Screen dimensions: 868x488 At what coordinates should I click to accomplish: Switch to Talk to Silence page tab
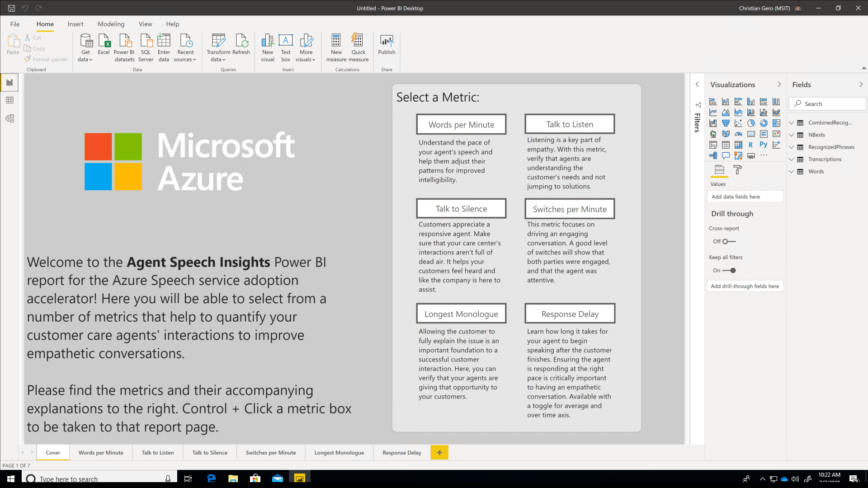(210, 453)
